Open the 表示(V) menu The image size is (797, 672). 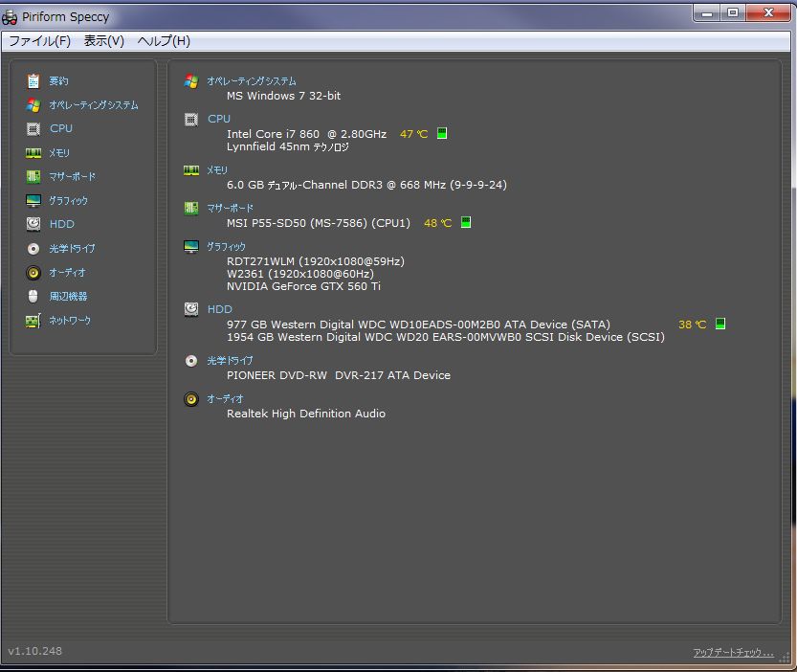103,41
